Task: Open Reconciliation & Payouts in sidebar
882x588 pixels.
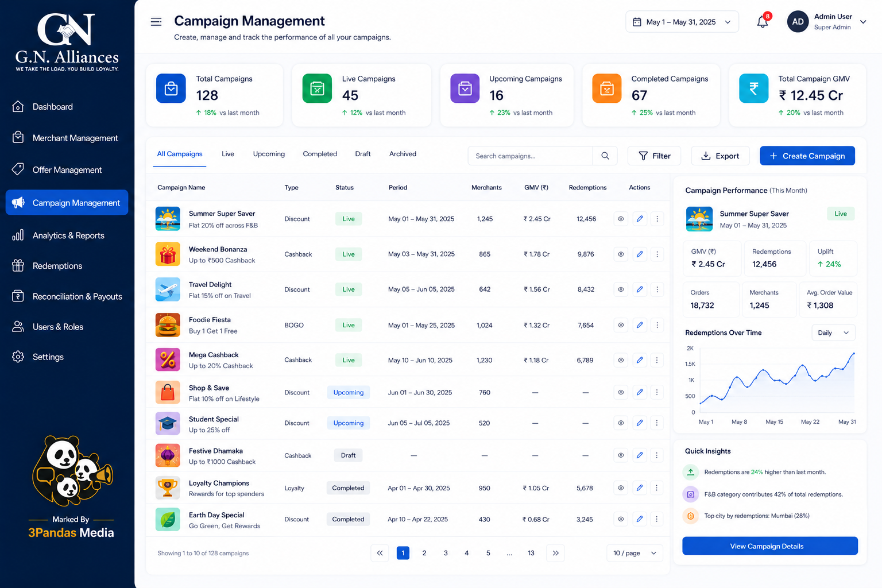Action: click(x=67, y=296)
